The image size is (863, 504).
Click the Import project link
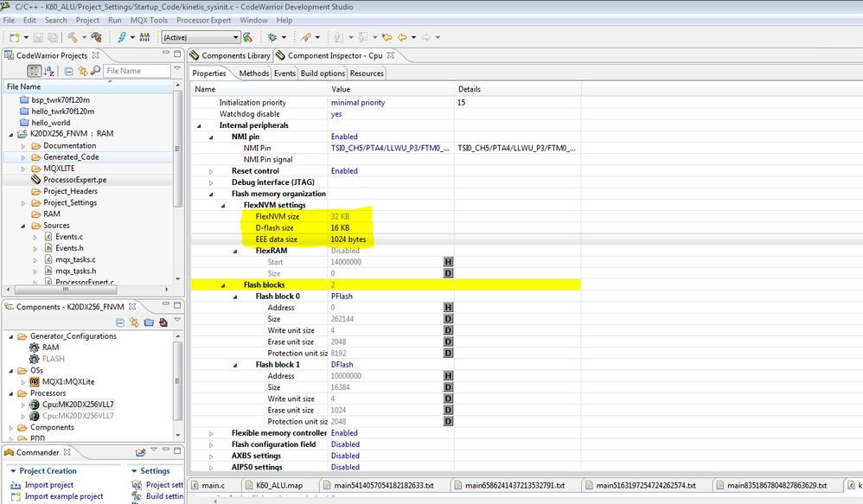[49, 485]
